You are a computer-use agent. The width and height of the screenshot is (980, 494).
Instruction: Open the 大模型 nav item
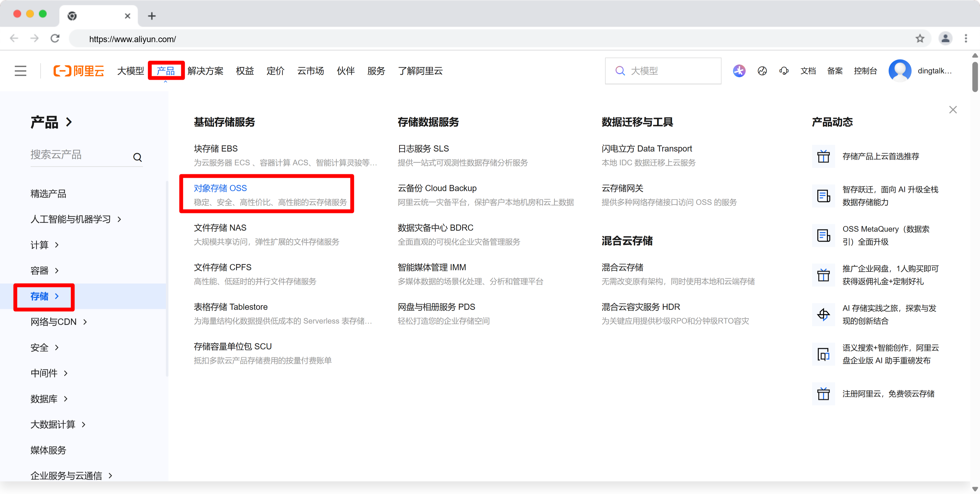coord(130,71)
